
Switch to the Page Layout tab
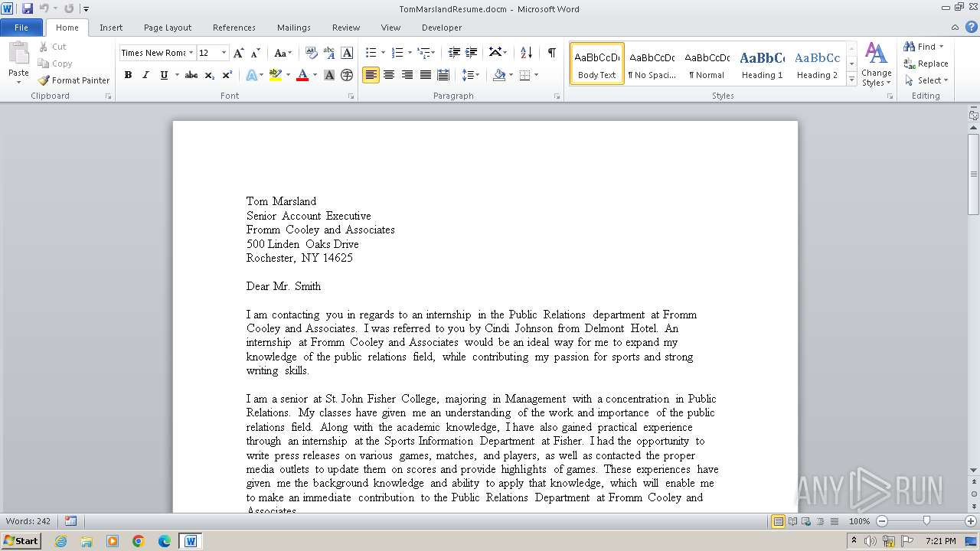168,28
